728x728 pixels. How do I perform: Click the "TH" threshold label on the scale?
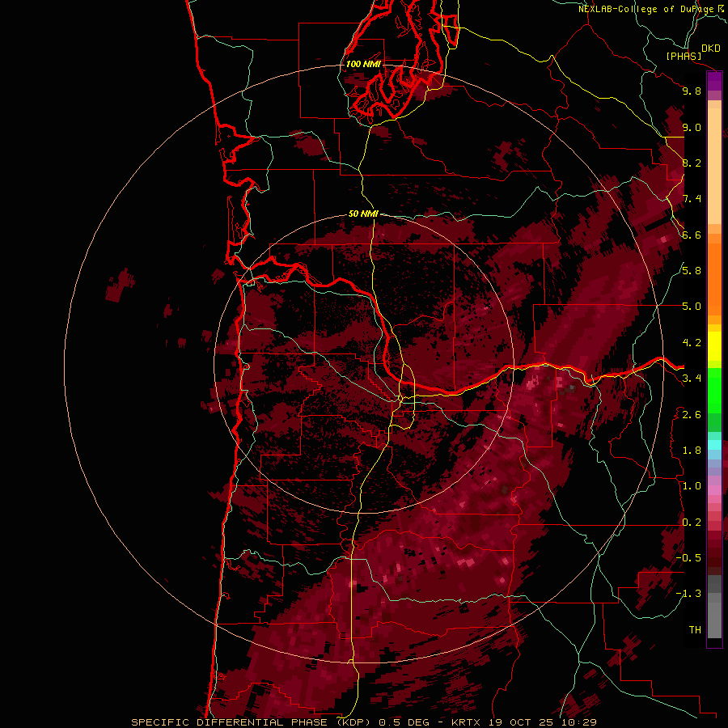point(695,630)
